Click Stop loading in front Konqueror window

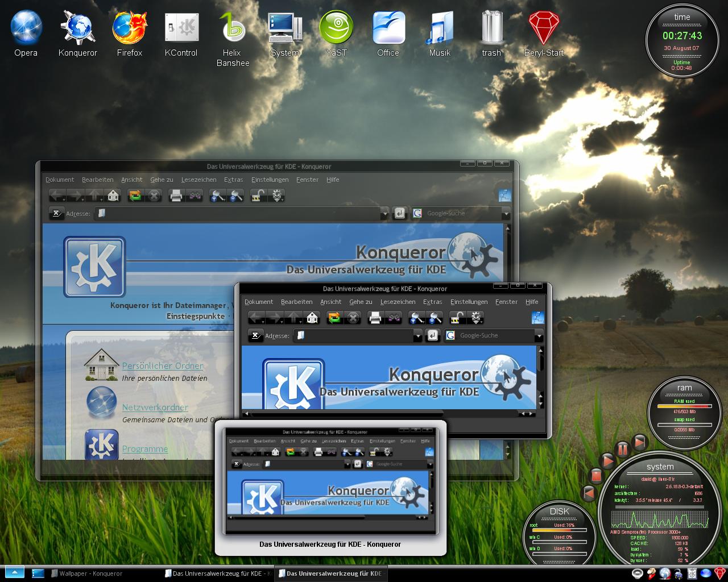tap(353, 318)
